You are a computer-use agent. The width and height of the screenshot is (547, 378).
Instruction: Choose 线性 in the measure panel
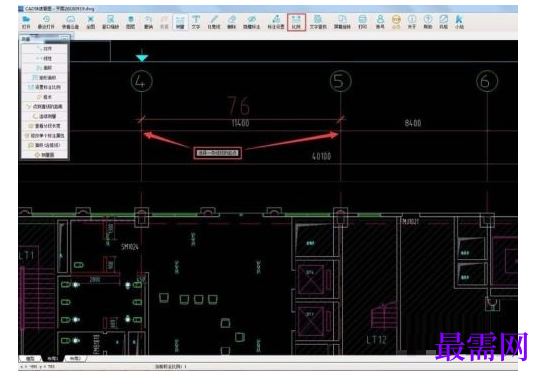[x=44, y=58]
